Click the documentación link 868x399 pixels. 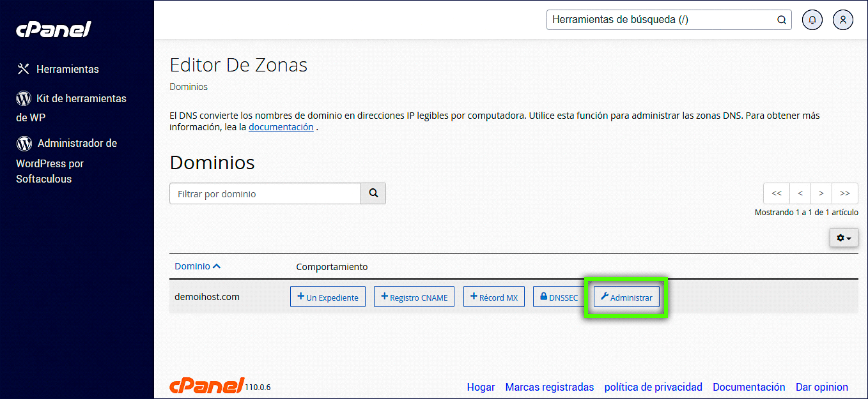coord(281,127)
